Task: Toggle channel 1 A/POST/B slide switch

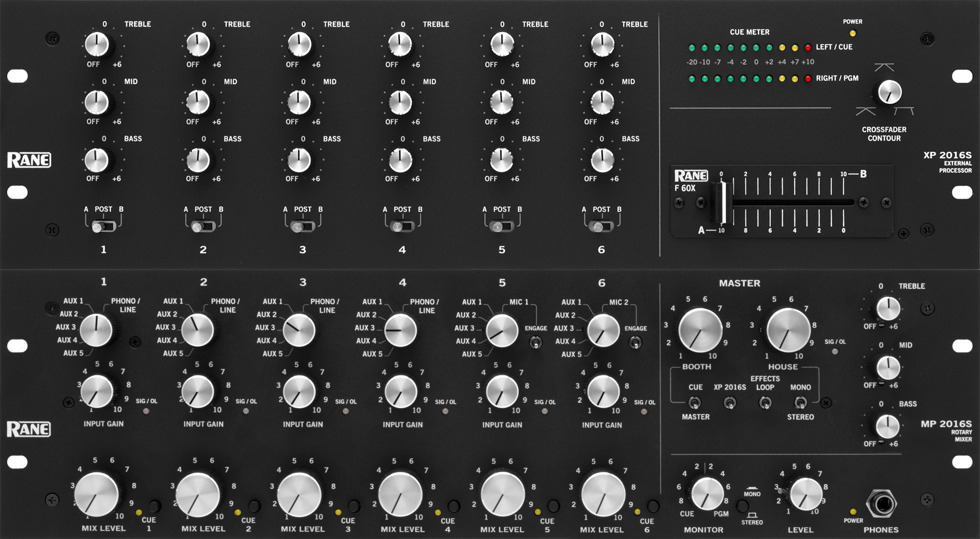Action: [104, 226]
